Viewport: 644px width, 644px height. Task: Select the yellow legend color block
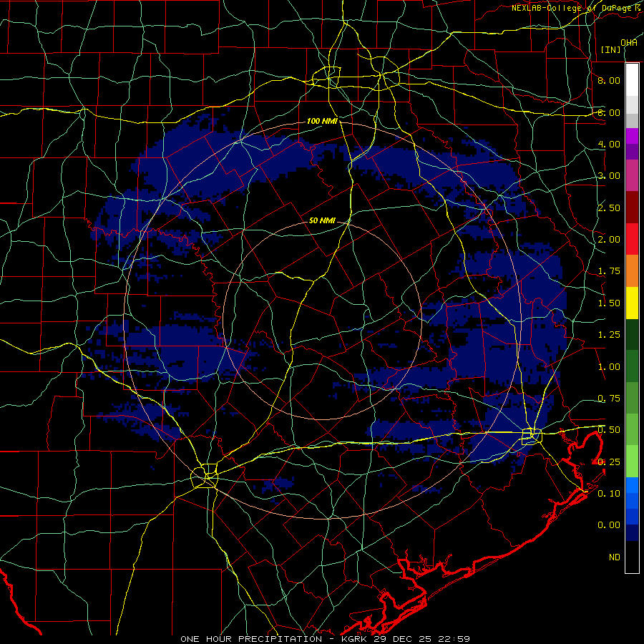[632, 303]
